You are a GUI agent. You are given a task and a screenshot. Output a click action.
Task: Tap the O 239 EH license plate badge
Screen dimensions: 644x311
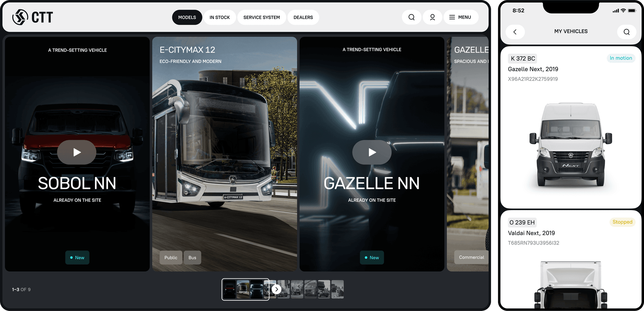tap(522, 222)
